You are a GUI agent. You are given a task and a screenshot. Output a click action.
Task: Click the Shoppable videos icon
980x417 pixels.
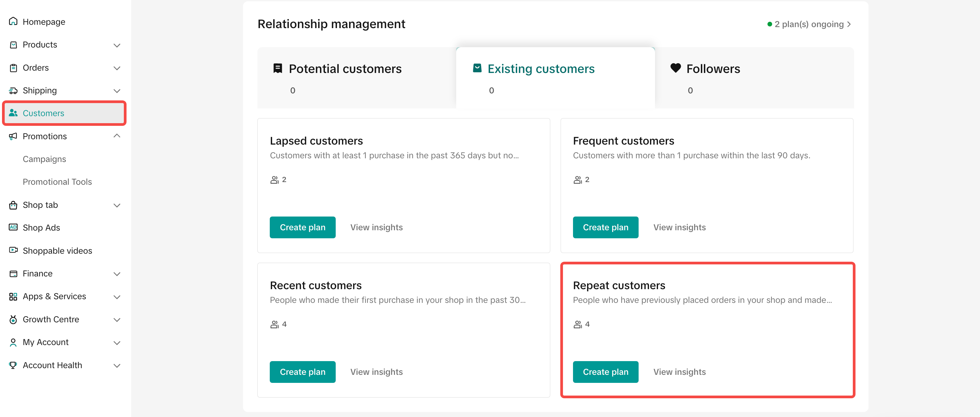coord(13,250)
